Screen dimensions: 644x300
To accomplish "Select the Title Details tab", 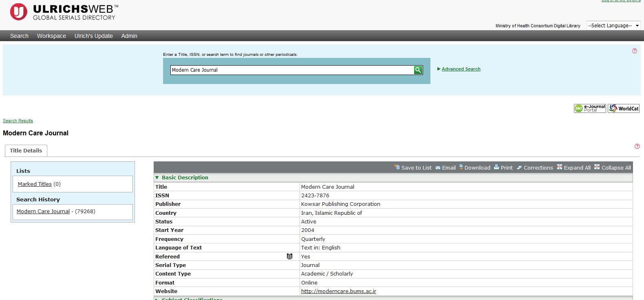I will [26, 150].
